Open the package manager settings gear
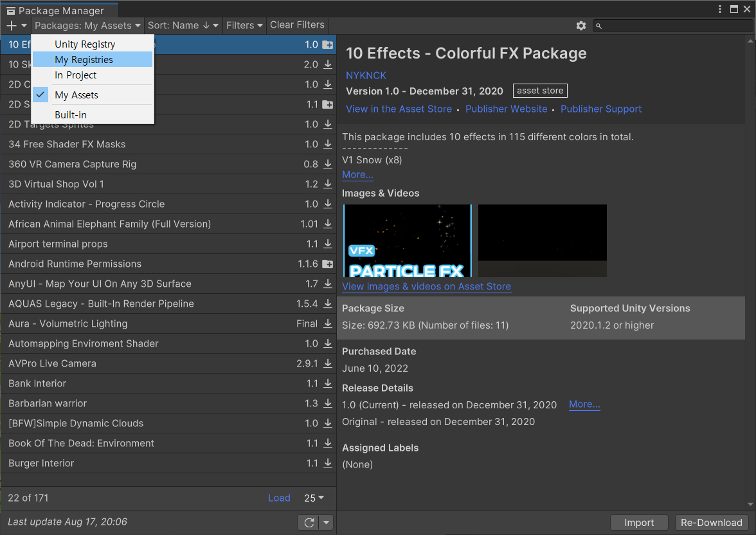This screenshot has height=535, width=756. tap(581, 26)
